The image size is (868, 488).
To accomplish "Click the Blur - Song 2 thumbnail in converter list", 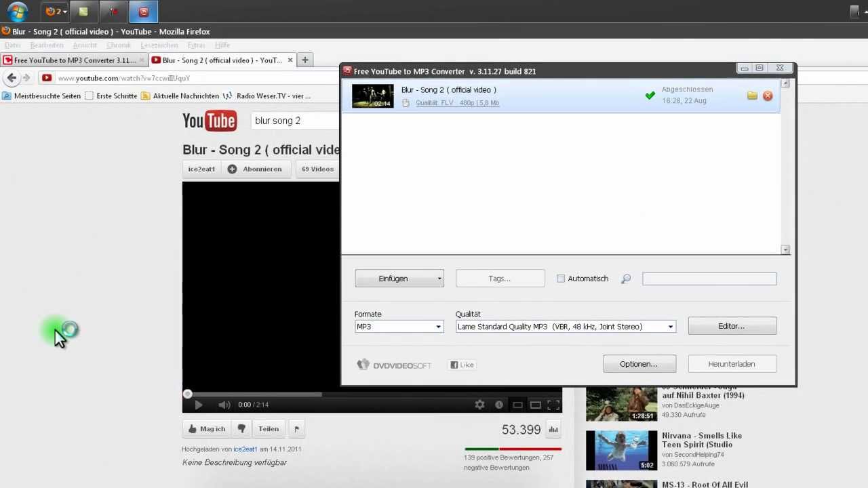I will 372,96.
